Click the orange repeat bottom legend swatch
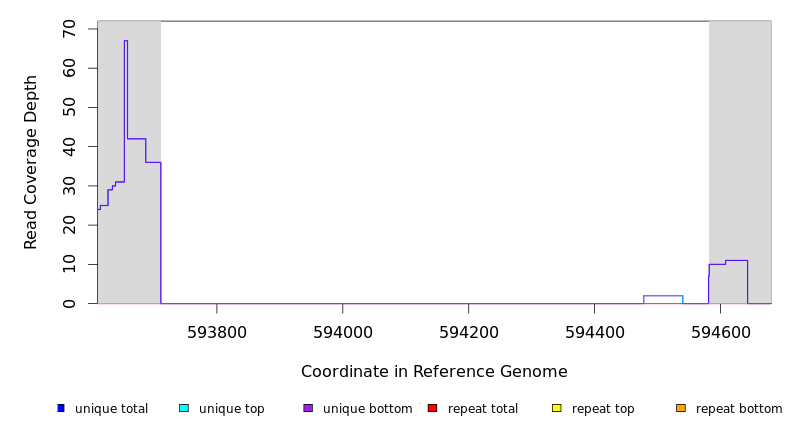 pyautogui.click(x=681, y=408)
